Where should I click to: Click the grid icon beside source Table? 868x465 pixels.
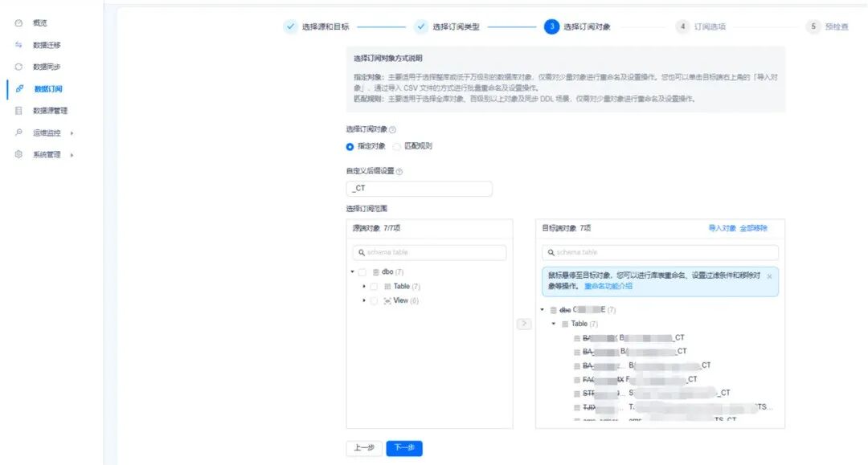[387, 287]
